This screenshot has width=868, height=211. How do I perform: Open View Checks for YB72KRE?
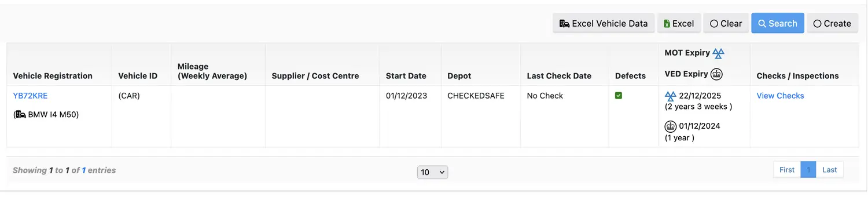[x=780, y=96]
